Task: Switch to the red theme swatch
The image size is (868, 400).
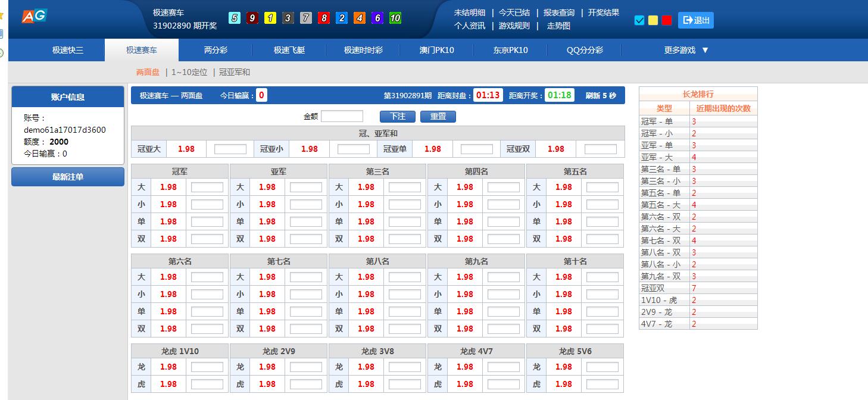Action: pyautogui.click(x=667, y=20)
